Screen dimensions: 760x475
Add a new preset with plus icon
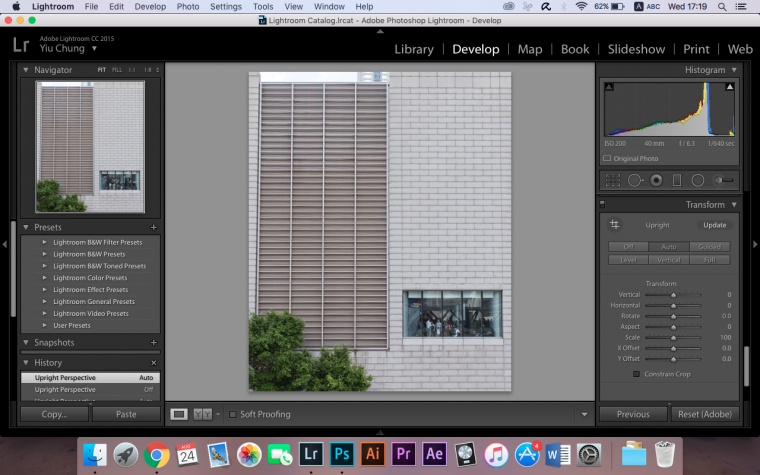tap(154, 227)
